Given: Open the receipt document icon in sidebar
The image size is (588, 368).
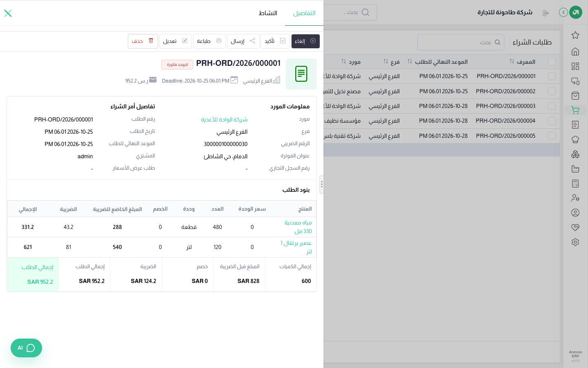Looking at the screenshot, I should coord(575,125).
